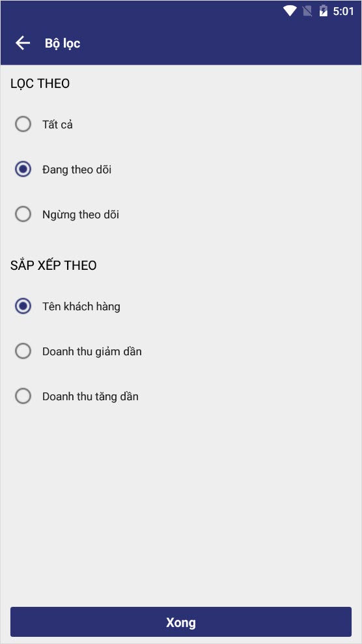Tap the Doanh thu tăng dần label
Viewport: 362px width, 644px height.
[x=90, y=397]
